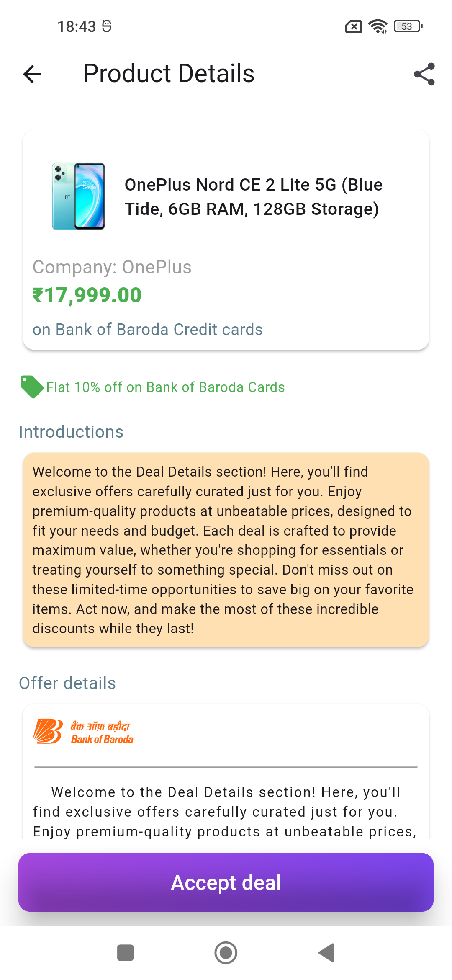
Task: Tap the OnePlus Nord CE 2 Lite title
Action: 254,197
